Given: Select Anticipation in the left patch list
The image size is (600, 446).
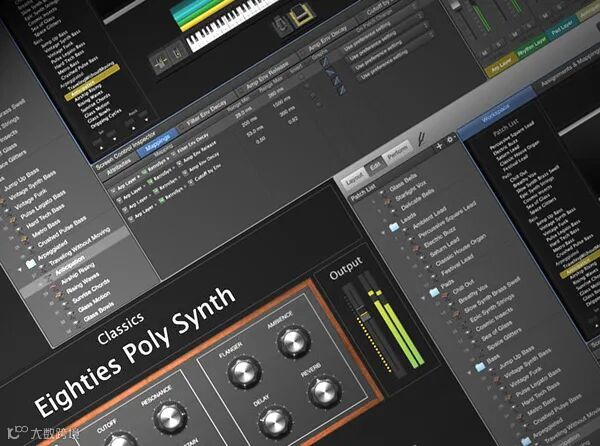Looking at the screenshot, I should tap(70, 265).
